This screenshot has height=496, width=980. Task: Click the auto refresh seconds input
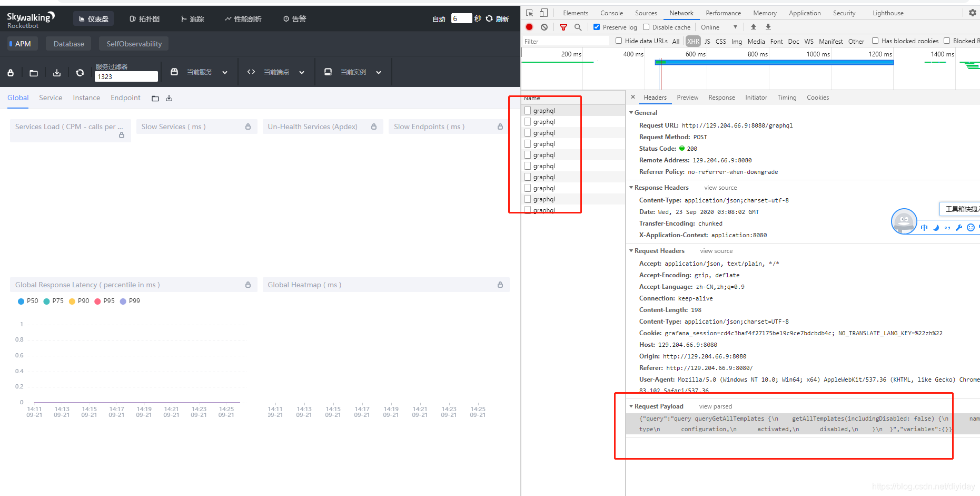pyautogui.click(x=461, y=18)
